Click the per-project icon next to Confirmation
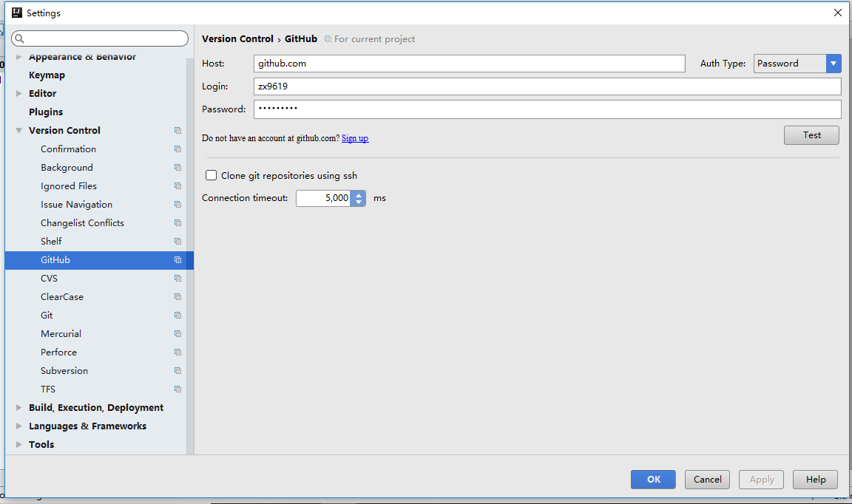852x504 pixels. (x=177, y=149)
